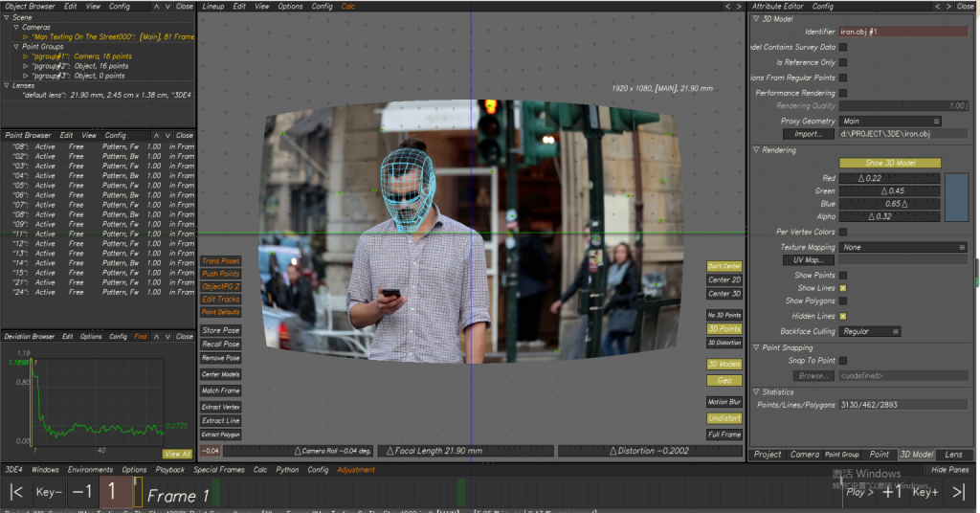Open Lineup Calc menu
This screenshot has height=513, width=980.
(x=348, y=7)
